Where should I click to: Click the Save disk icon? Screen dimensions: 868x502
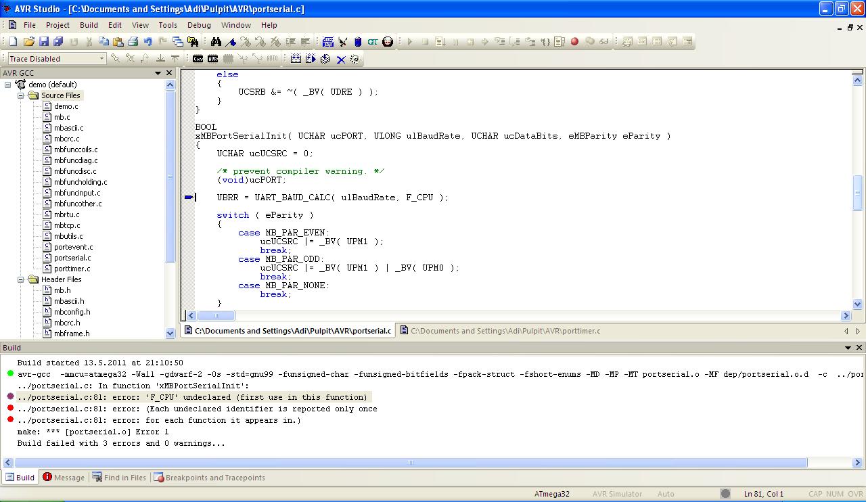(44, 42)
